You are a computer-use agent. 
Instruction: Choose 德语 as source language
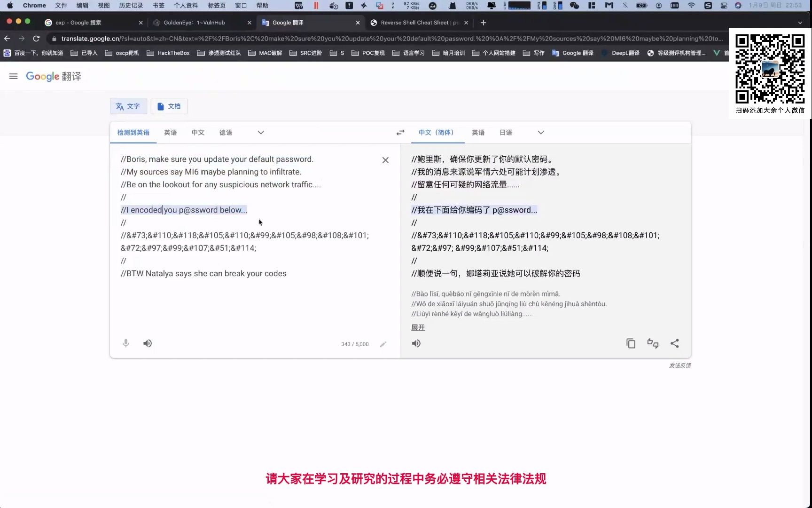[x=226, y=133]
